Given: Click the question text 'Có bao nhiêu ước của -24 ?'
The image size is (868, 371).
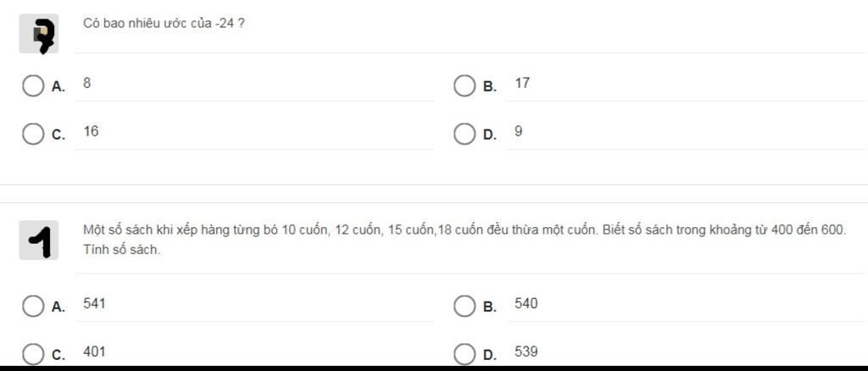Looking at the screenshot, I should (x=164, y=24).
